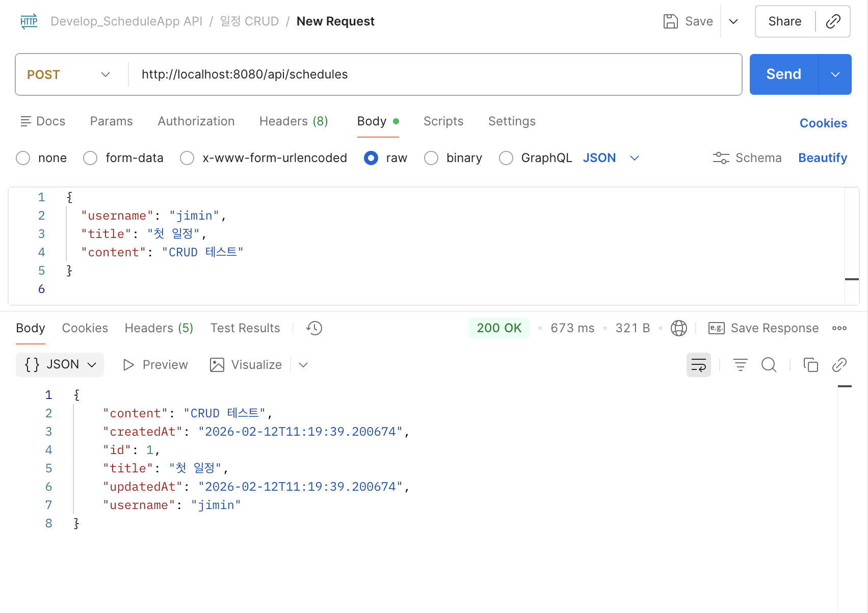Click the "updatedAt" key in response

143,487
